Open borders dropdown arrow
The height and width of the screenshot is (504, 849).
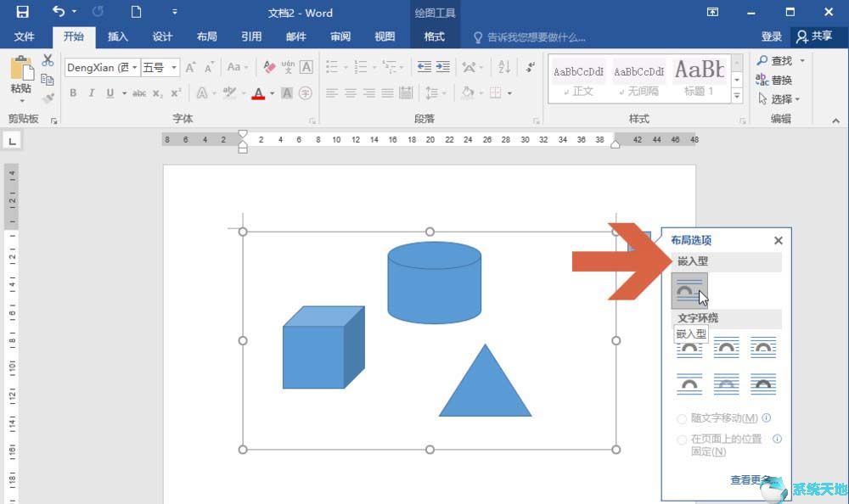(509, 93)
